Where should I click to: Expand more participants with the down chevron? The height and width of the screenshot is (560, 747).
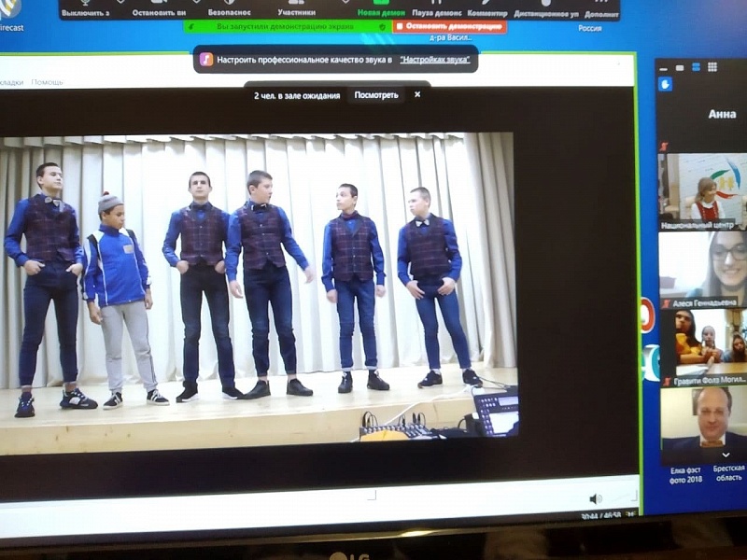pos(726,455)
